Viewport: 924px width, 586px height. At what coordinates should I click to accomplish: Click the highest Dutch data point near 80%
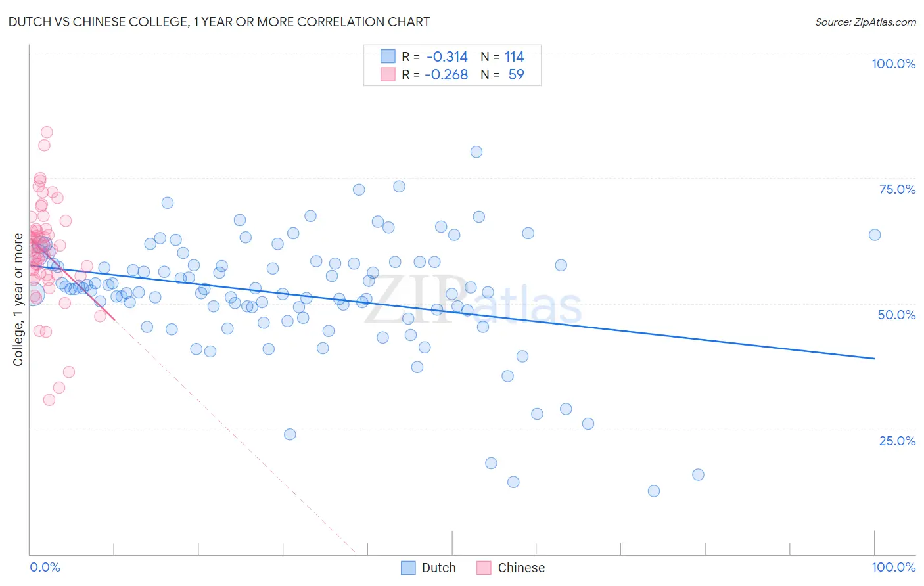(x=476, y=152)
